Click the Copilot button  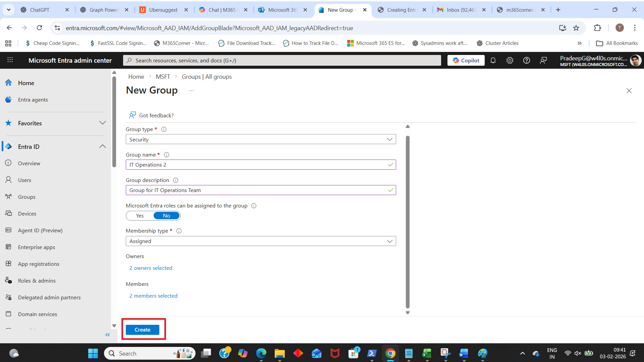click(466, 60)
